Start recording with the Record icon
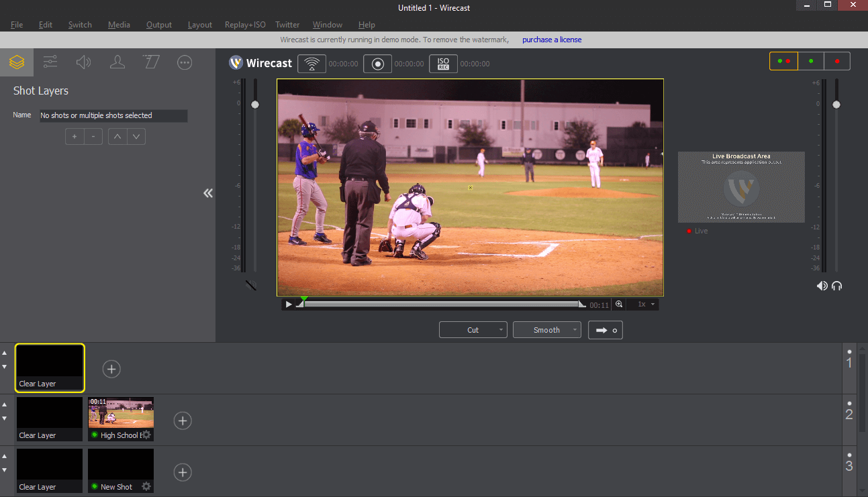Screen dimensions: 868x497 click(377, 64)
